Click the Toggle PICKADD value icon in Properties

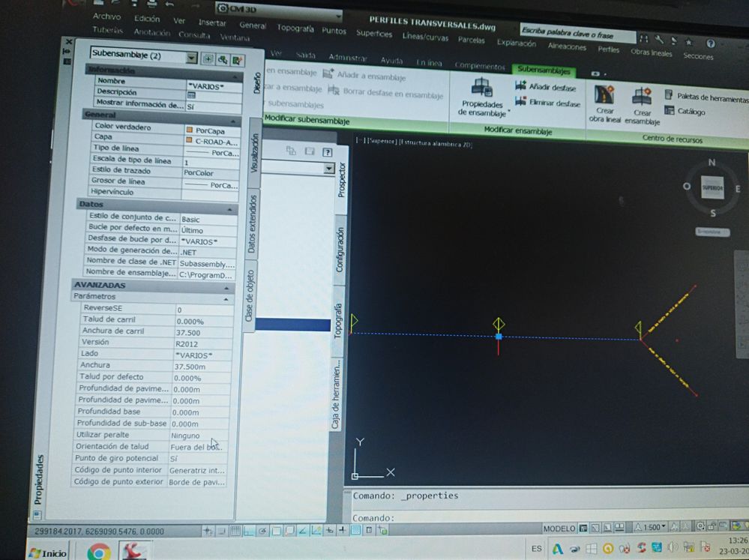click(208, 58)
